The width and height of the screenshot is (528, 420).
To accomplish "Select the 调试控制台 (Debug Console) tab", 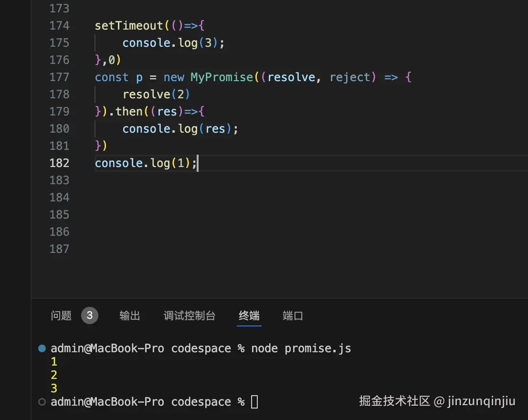I will click(x=189, y=315).
